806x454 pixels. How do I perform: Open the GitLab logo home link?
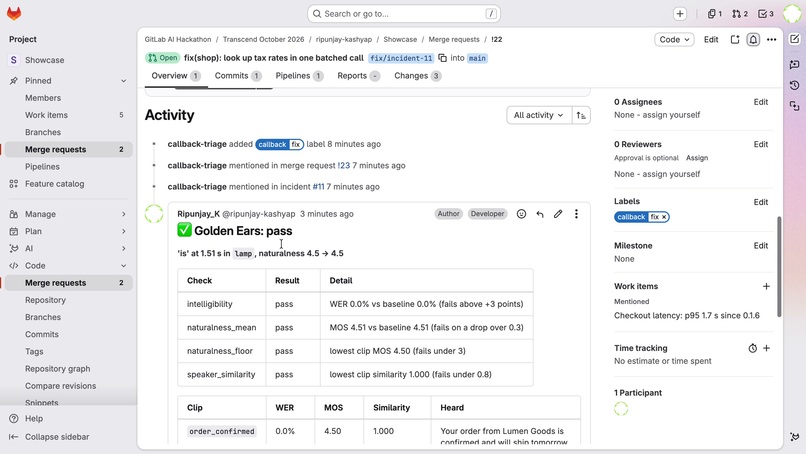pyautogui.click(x=14, y=13)
